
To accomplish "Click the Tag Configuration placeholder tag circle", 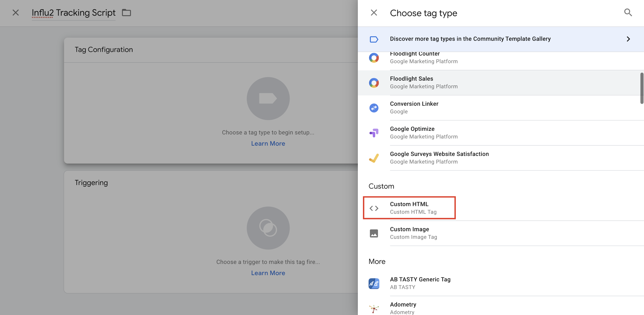I will [x=268, y=98].
